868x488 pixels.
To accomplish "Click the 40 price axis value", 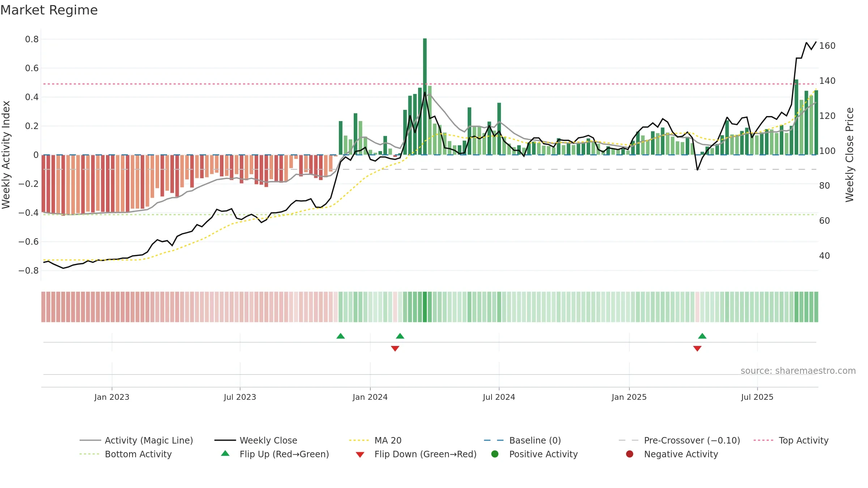I will point(825,256).
